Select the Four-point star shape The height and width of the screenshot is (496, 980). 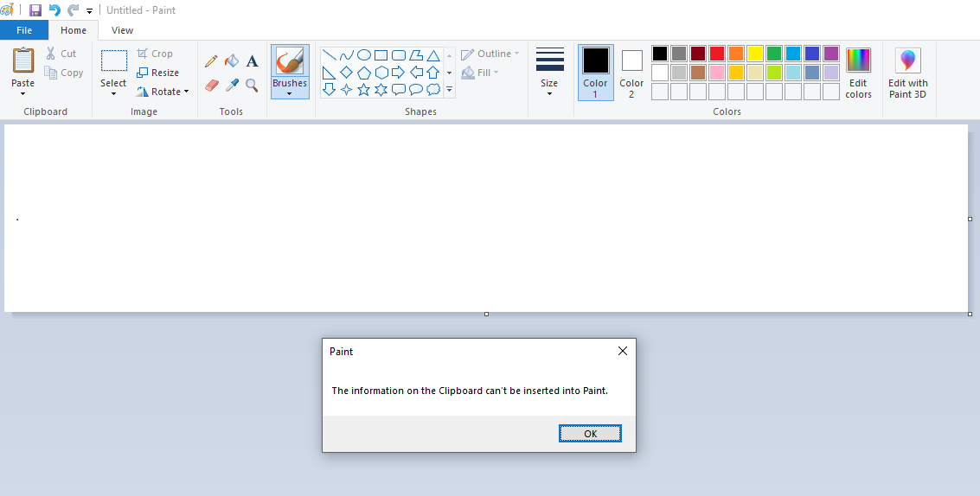pos(346,90)
